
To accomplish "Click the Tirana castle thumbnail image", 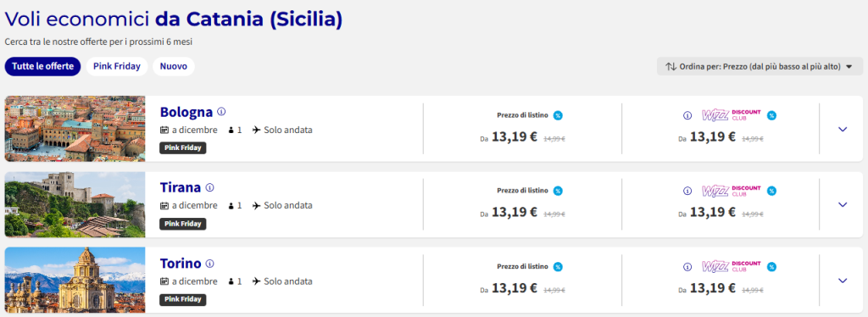I will [x=75, y=204].
